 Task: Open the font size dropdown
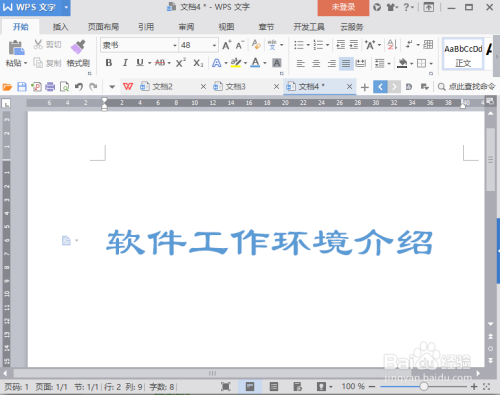(x=214, y=45)
